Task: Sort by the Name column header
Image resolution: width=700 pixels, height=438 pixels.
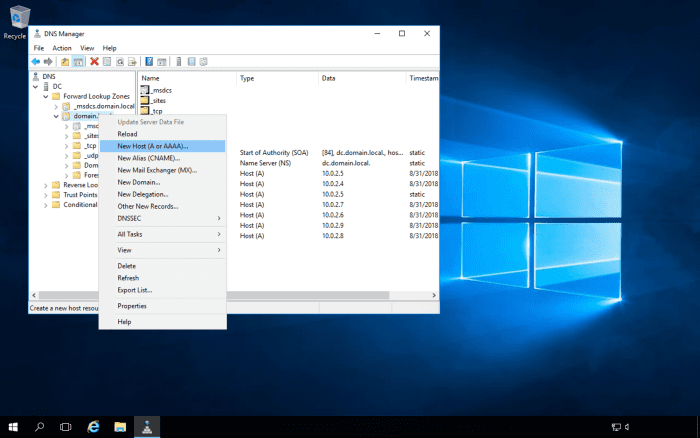Action: pos(187,78)
